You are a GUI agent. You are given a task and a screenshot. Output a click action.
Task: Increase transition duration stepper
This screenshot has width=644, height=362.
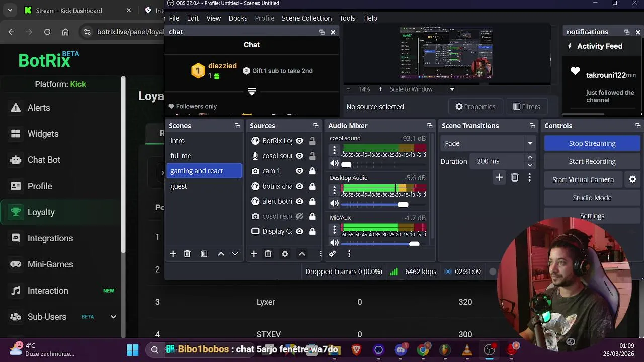coord(530,158)
